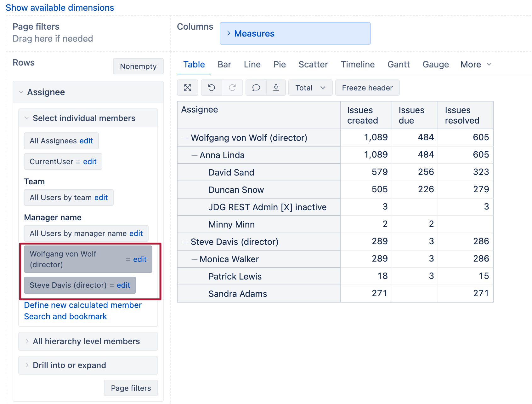Click the export download icon
This screenshot has height=404, width=532.
[x=276, y=88]
